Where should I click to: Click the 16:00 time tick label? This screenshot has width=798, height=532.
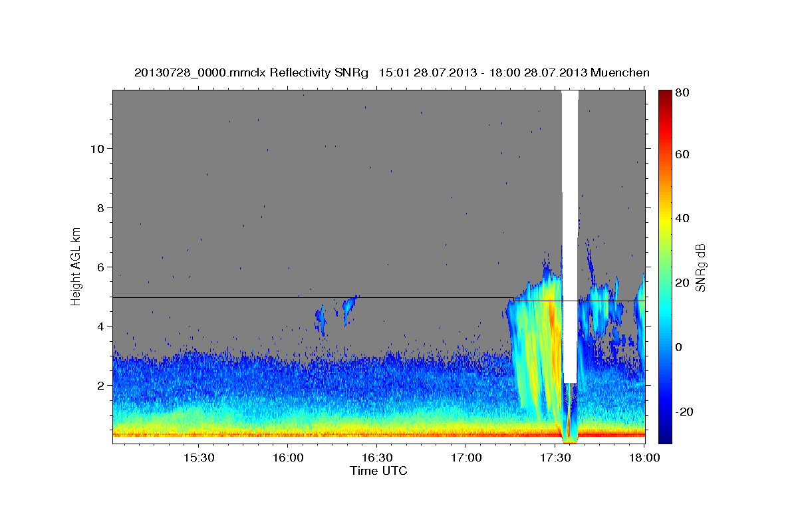287,458
